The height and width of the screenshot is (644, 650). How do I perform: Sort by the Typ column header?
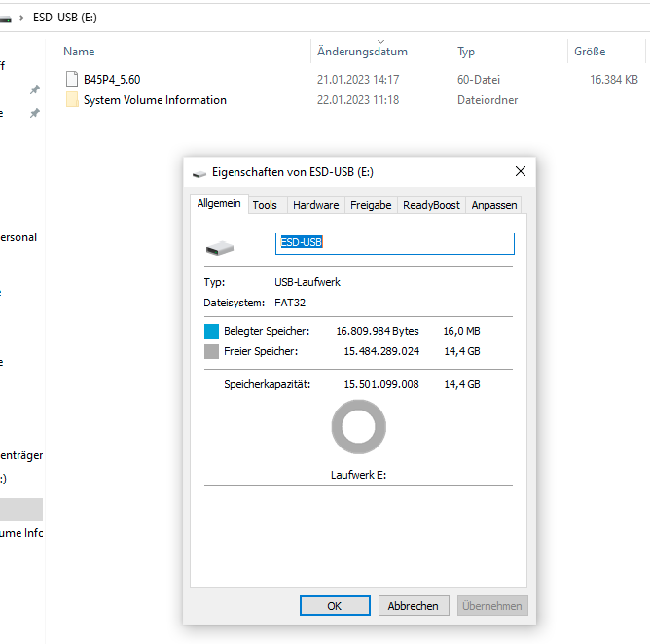pos(466,52)
